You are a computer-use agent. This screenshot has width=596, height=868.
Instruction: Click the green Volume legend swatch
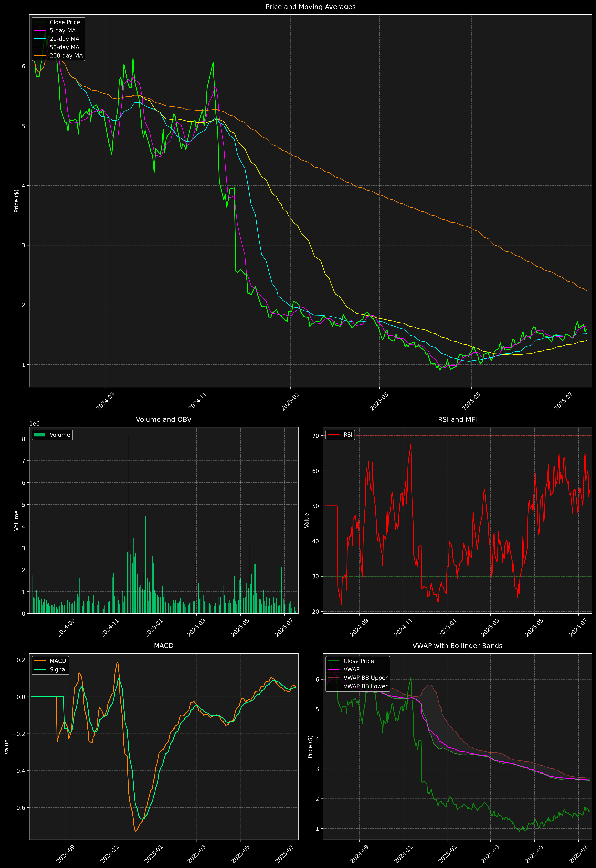point(40,435)
